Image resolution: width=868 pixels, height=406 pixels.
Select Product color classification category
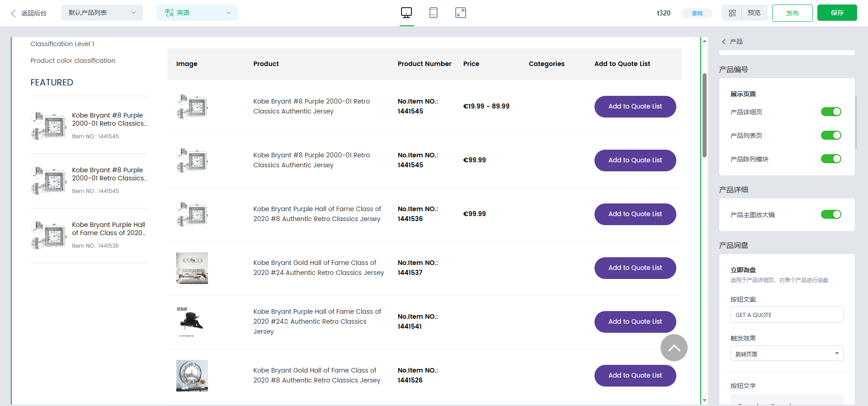click(73, 61)
